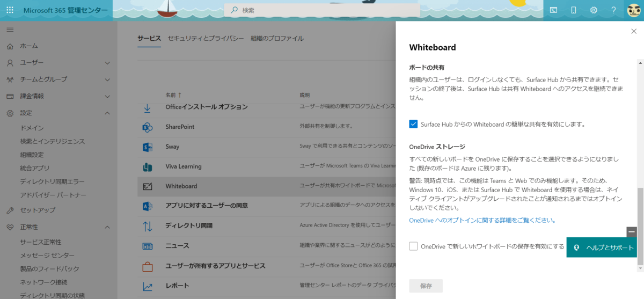
Task: Select the レポート row name
Action: pyautogui.click(x=177, y=286)
